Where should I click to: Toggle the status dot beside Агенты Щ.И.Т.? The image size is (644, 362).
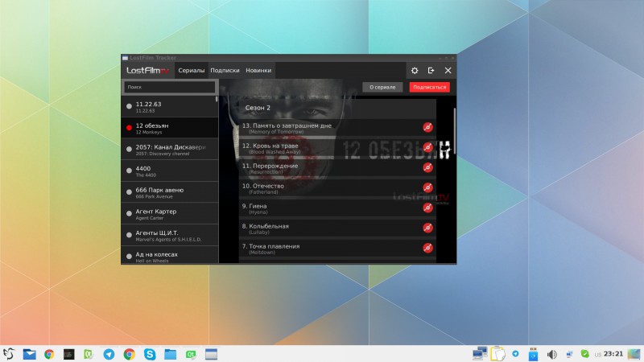pos(129,235)
